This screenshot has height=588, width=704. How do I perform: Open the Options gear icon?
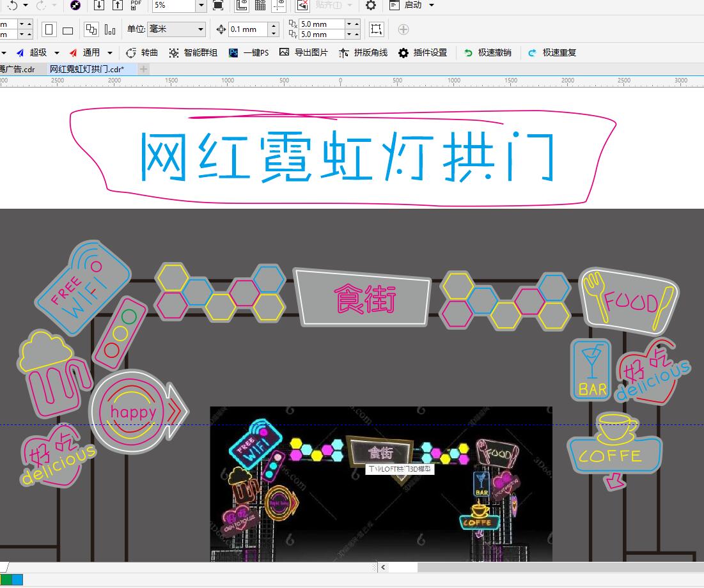coord(371,5)
